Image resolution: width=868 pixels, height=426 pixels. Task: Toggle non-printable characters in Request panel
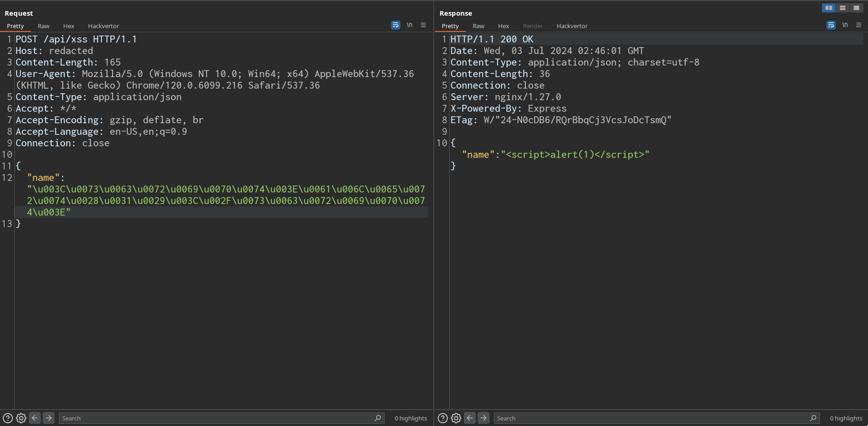(x=410, y=25)
